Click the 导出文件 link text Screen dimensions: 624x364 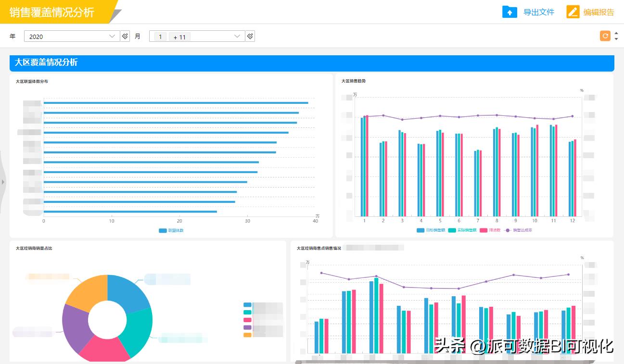click(x=538, y=12)
